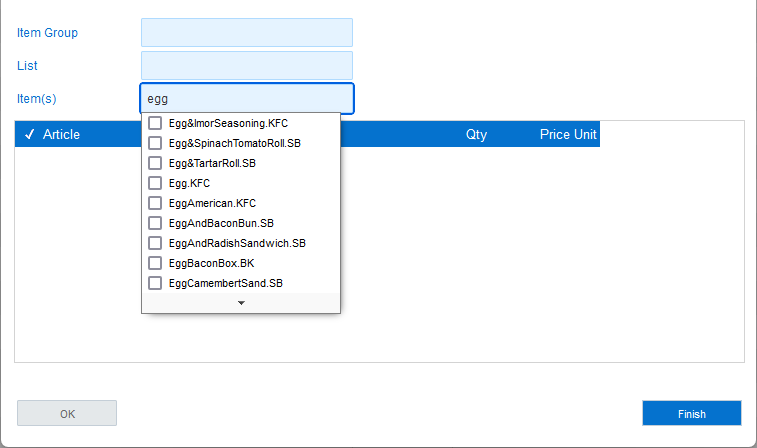This screenshot has height=448, width=757.
Task: Open the Item Group field
Action: (246, 32)
